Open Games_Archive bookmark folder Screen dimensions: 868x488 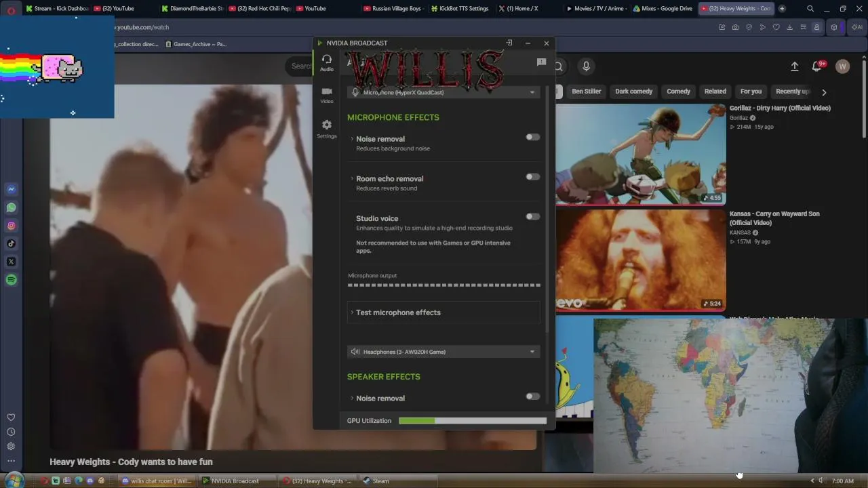click(x=195, y=44)
